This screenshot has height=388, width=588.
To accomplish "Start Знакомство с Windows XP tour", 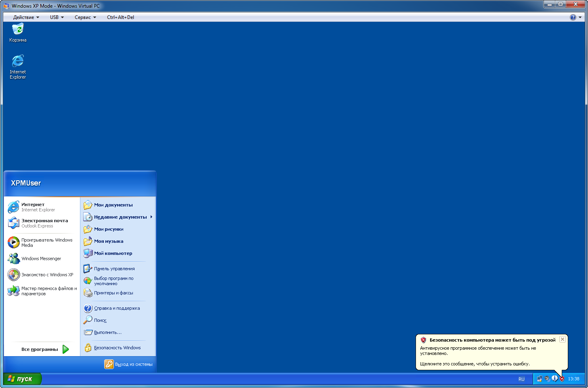I will click(x=42, y=275).
